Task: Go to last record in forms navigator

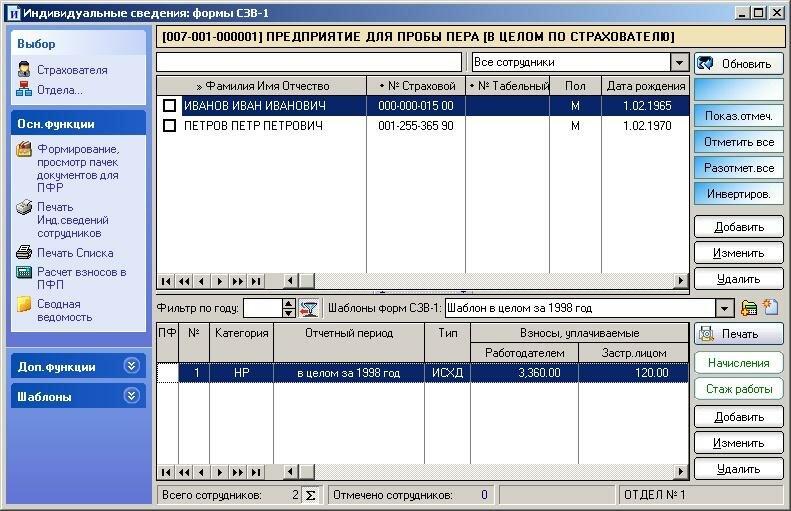Action: [256, 472]
